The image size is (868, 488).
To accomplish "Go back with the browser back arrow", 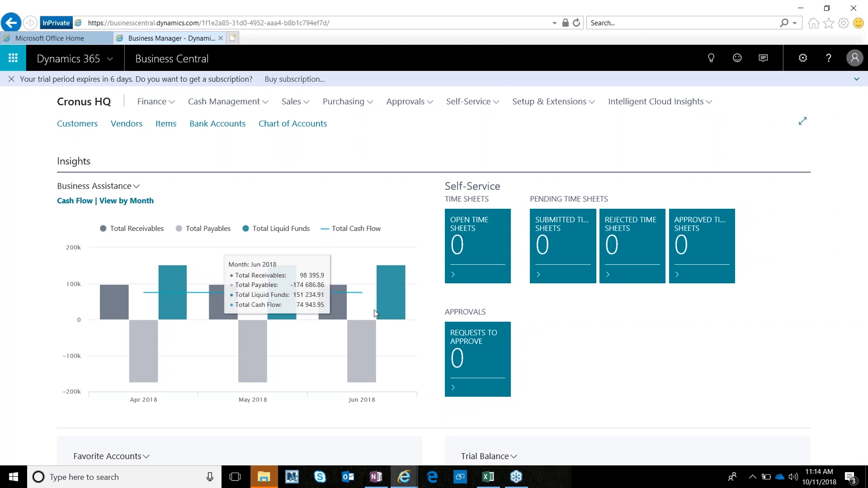I will [11, 23].
